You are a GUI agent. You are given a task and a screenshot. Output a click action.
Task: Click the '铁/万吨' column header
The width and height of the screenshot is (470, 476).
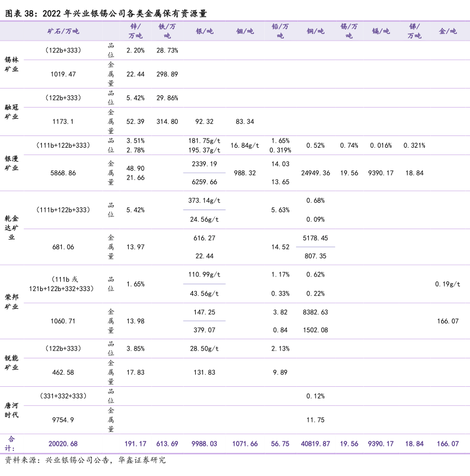(167, 31)
